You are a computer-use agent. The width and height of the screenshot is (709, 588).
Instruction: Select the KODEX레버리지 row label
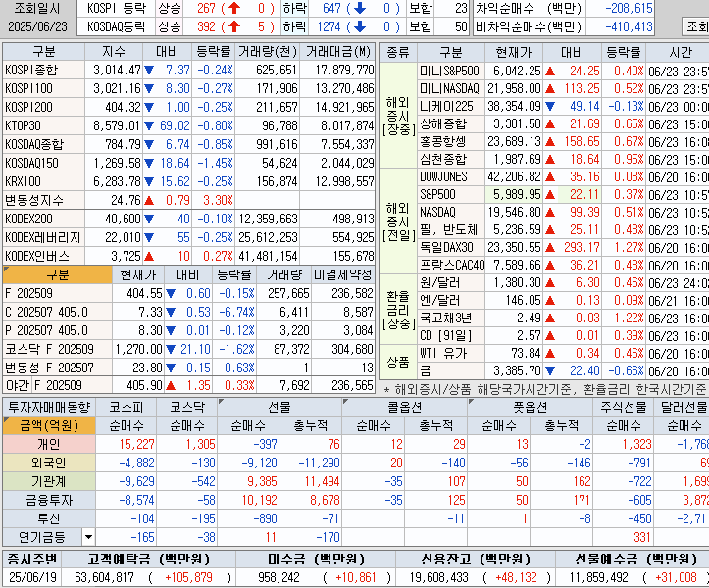[x=43, y=238]
